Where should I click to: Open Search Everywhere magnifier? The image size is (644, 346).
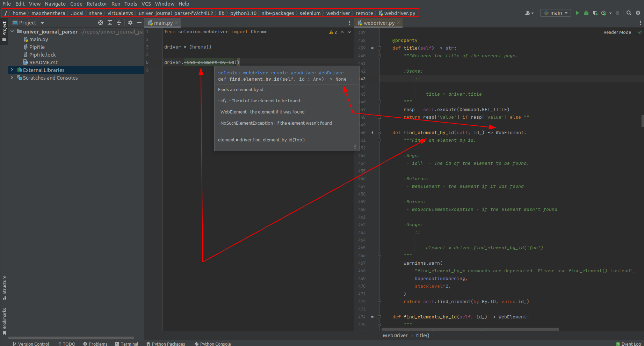point(629,13)
